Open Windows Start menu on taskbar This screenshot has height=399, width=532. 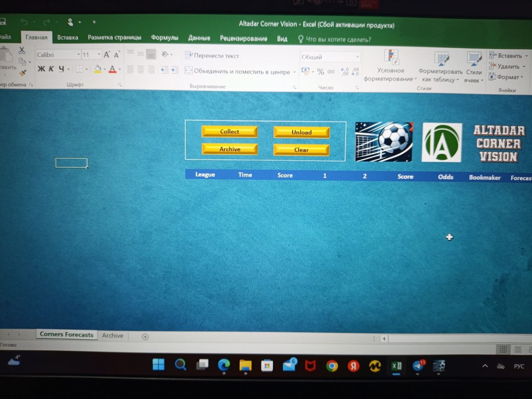click(158, 365)
